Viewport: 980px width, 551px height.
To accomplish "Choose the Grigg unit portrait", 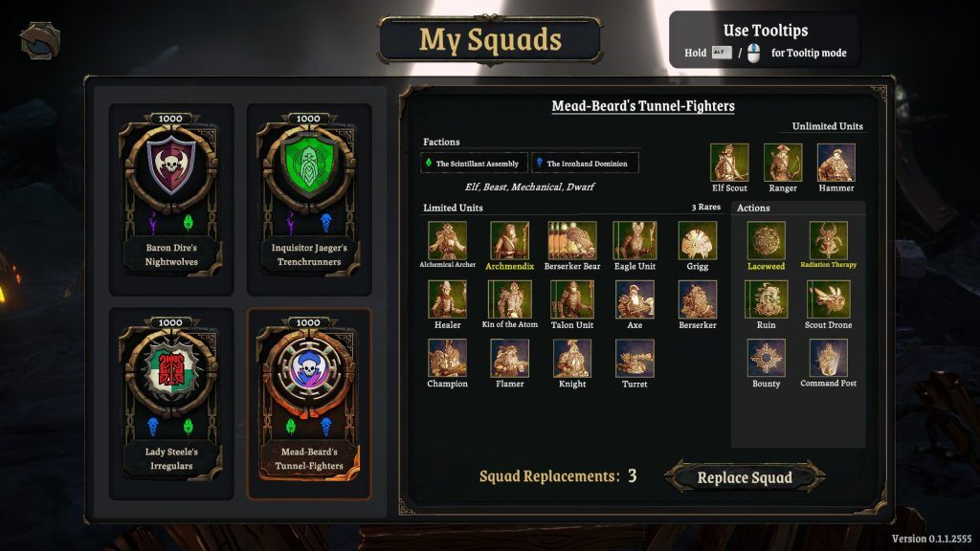I will point(697,240).
